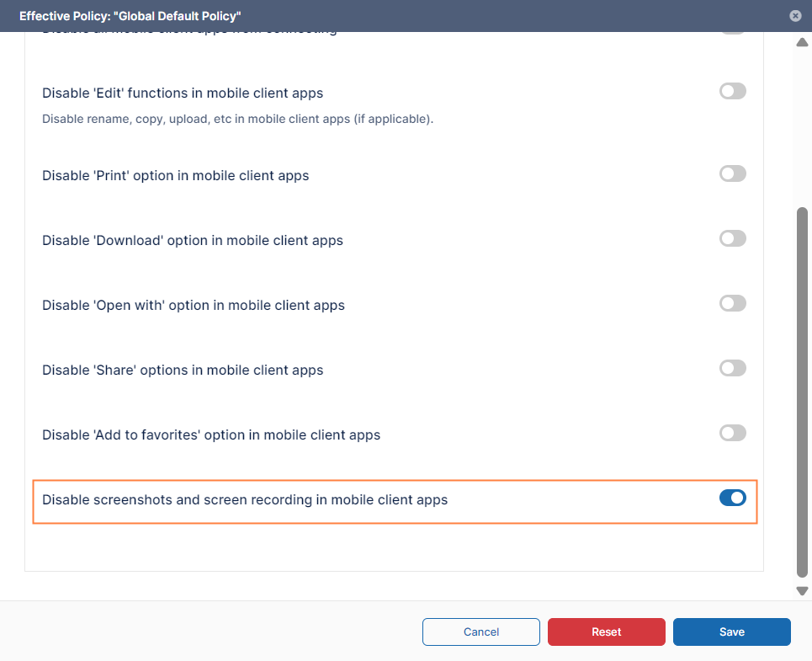Toggle Disable 'Add to favorites' switch
812x661 pixels.
click(732, 433)
